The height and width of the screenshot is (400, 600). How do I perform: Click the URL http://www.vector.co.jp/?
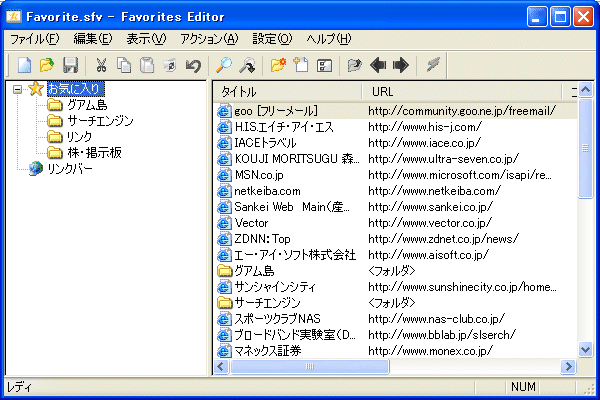(x=430, y=223)
